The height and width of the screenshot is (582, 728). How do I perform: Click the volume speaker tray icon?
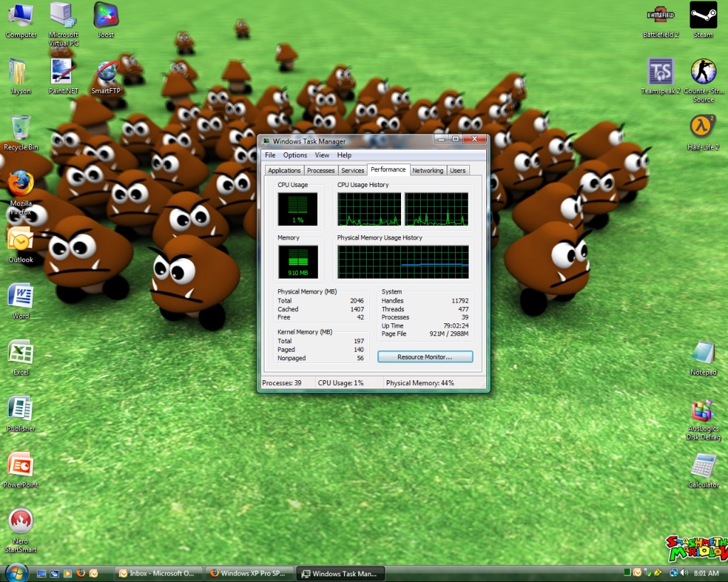[x=683, y=573]
